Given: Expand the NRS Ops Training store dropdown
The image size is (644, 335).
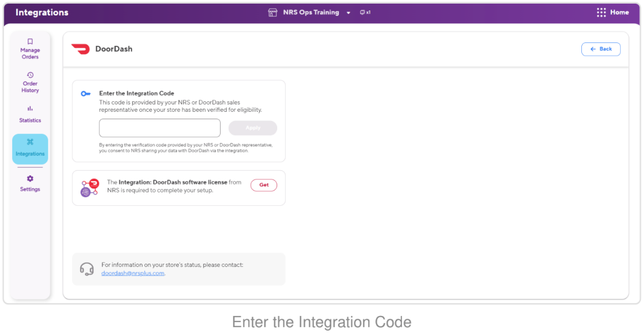Looking at the screenshot, I should click(348, 13).
